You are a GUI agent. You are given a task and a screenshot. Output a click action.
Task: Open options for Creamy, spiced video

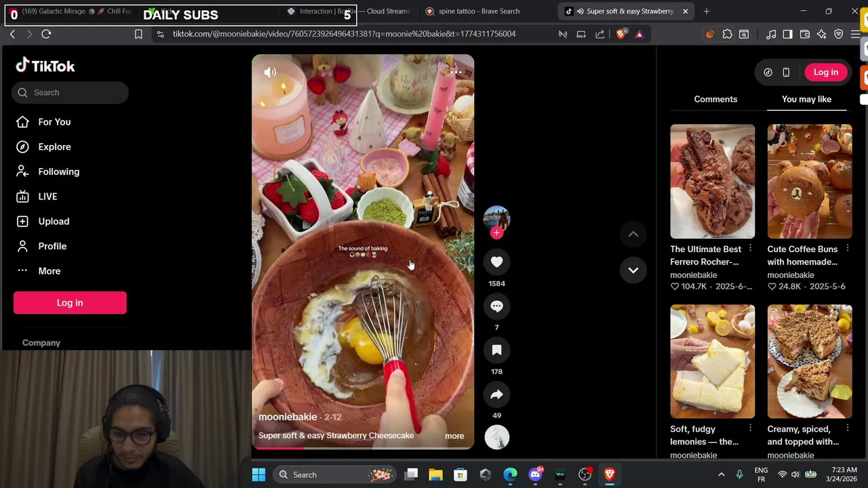pos(847,428)
